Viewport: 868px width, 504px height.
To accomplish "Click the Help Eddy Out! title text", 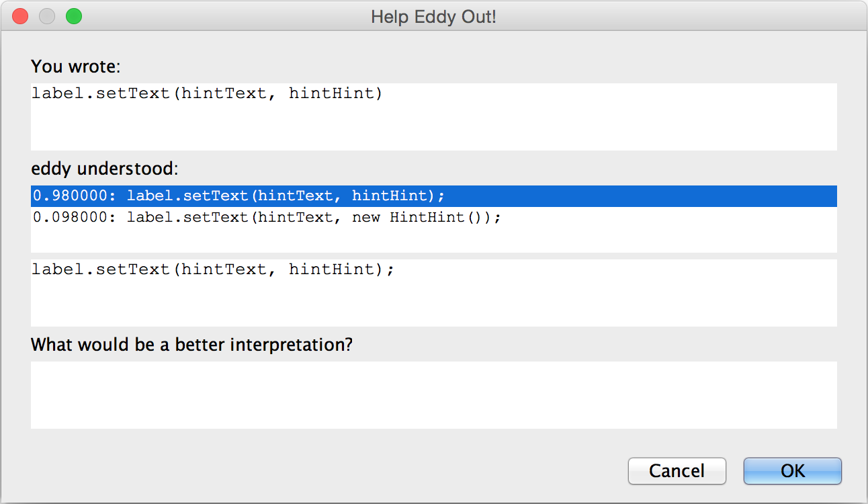I will (x=433, y=16).
